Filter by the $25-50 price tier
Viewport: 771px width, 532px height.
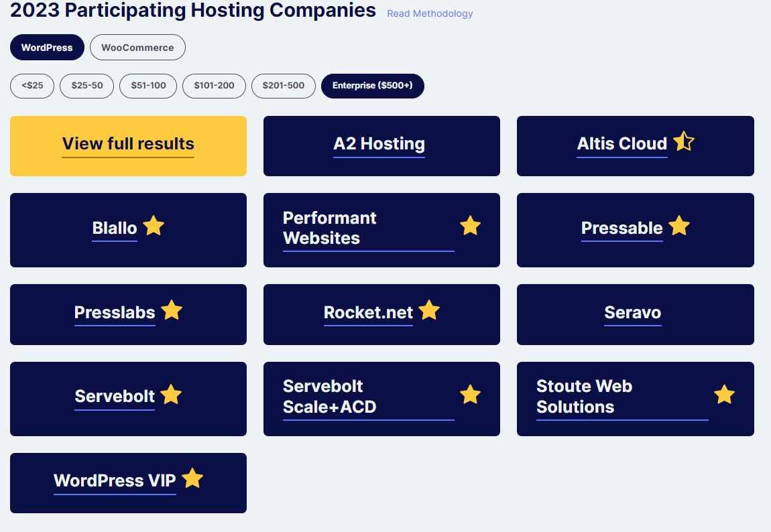pos(87,86)
